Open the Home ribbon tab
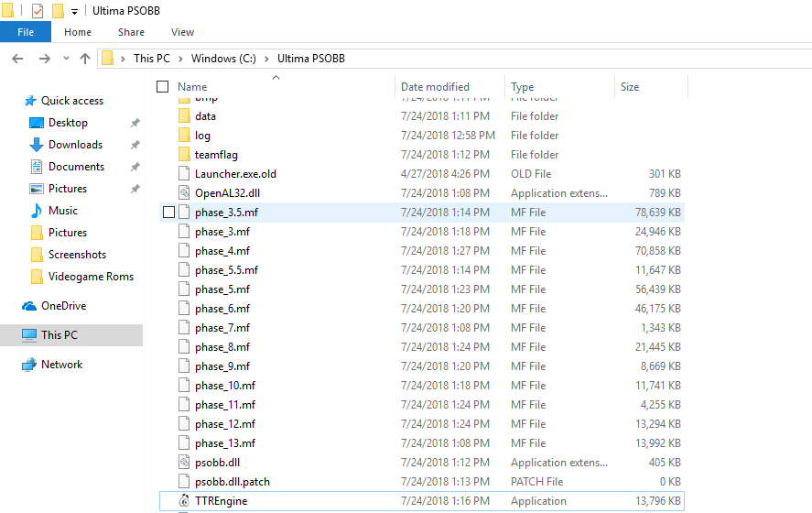Image resolution: width=812 pixels, height=513 pixels. (78, 32)
